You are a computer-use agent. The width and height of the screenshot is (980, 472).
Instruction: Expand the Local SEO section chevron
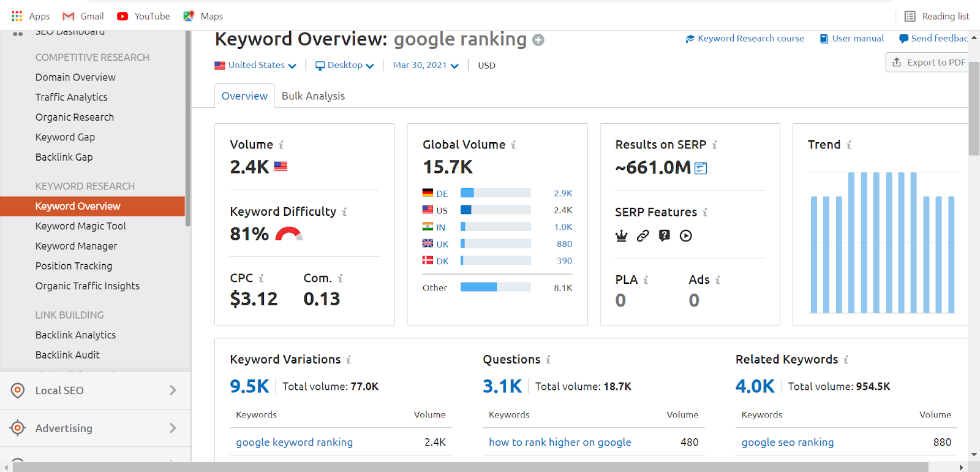173,390
